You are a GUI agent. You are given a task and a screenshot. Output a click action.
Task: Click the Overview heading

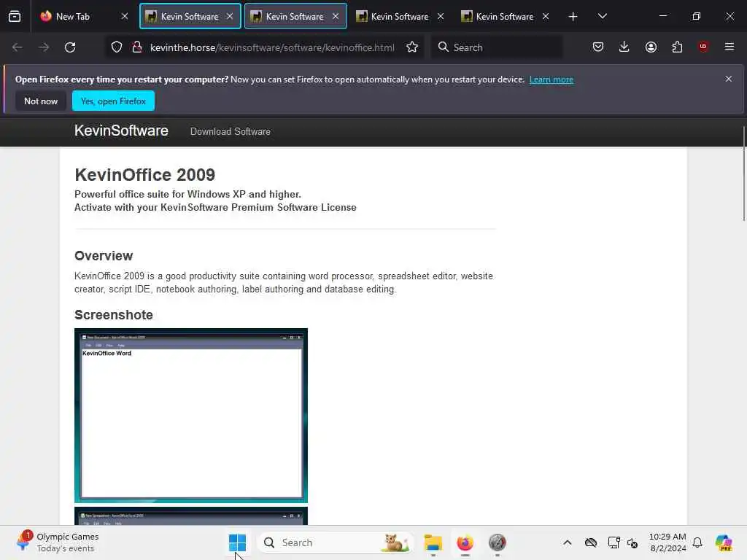pos(104,256)
